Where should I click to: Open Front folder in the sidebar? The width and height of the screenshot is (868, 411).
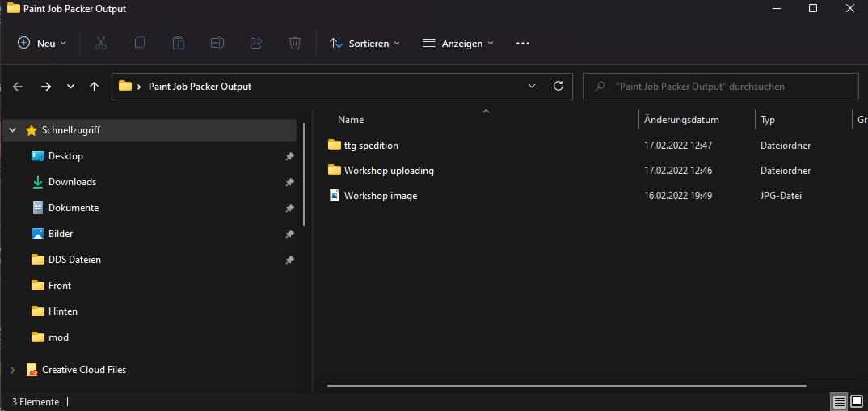pyautogui.click(x=60, y=286)
